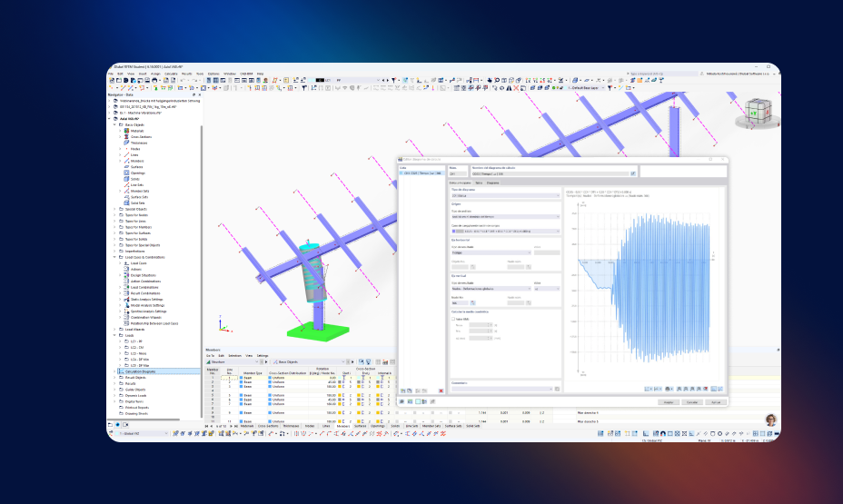
Task: Expand the Special Objects folder
Action: tap(114, 209)
